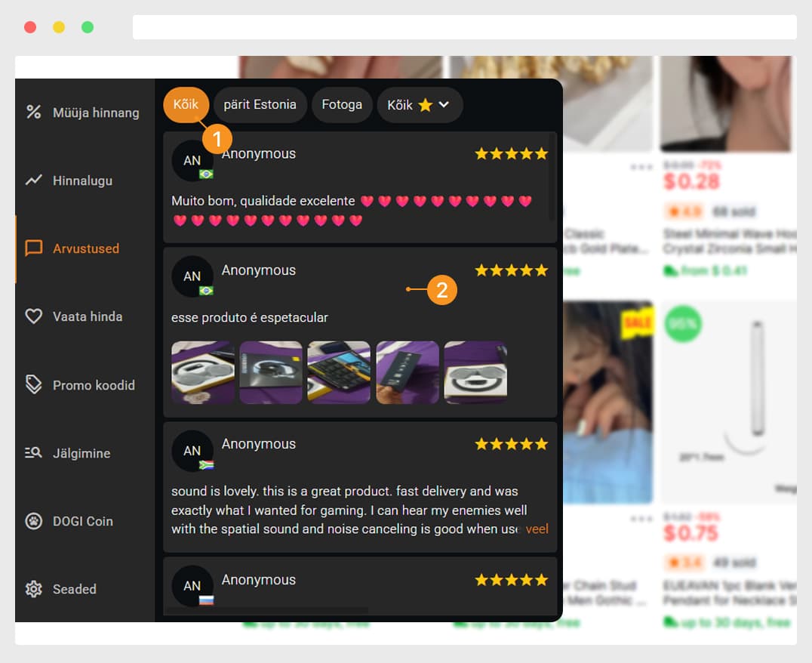Open Müüja hinnang percent icon

click(x=34, y=112)
